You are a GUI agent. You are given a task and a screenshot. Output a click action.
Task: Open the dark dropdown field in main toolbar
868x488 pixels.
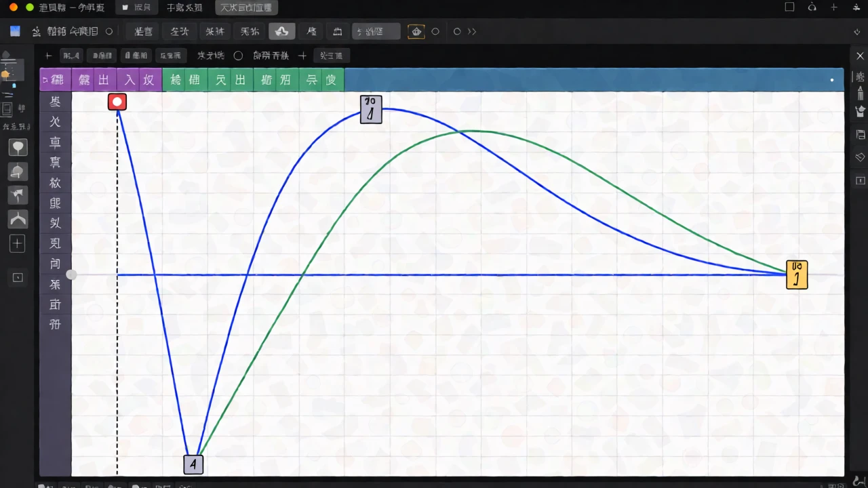pyautogui.click(x=376, y=31)
